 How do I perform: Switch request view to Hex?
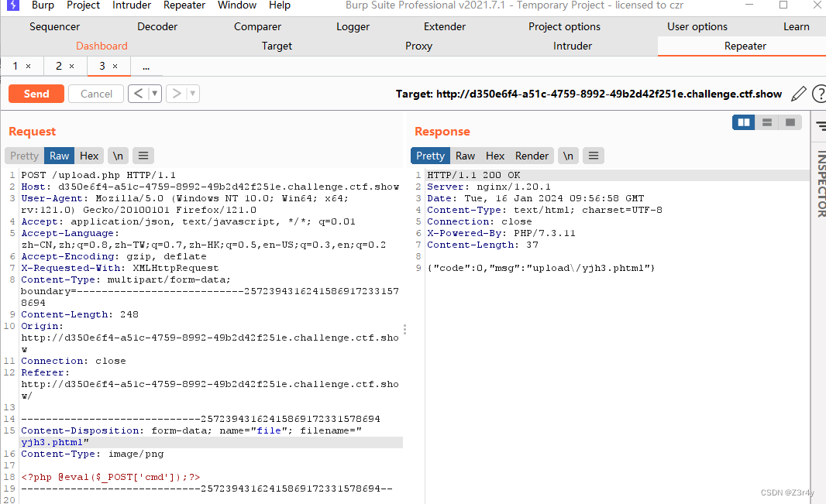pyautogui.click(x=89, y=156)
